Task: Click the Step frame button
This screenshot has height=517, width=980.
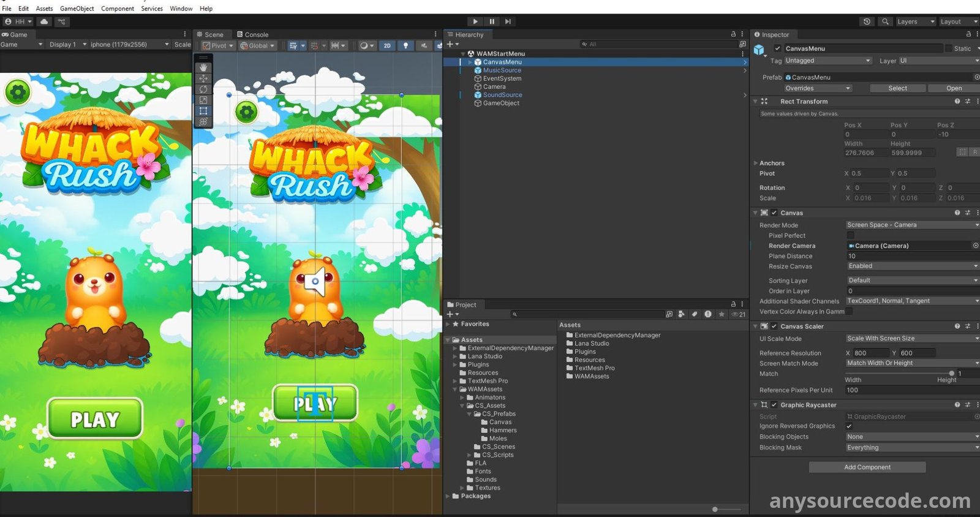Action: 508,21
